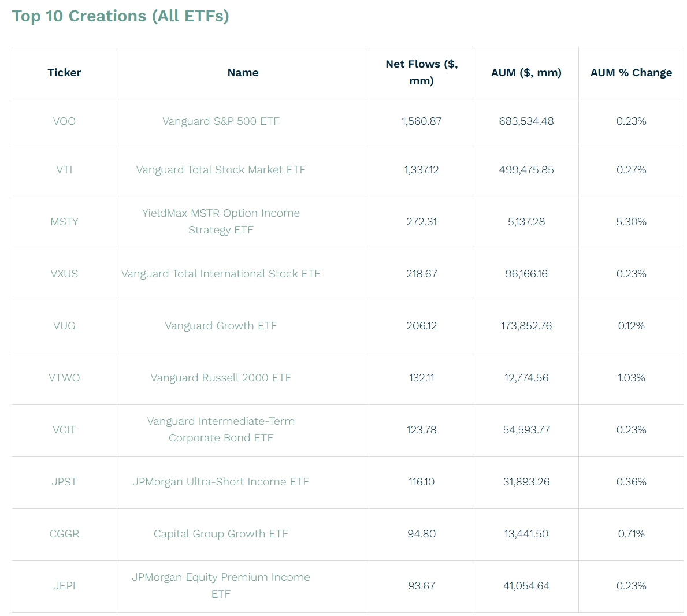Click the Vanguard Russell 2000 ETF link
This screenshot has height=616, width=687.
(x=221, y=378)
